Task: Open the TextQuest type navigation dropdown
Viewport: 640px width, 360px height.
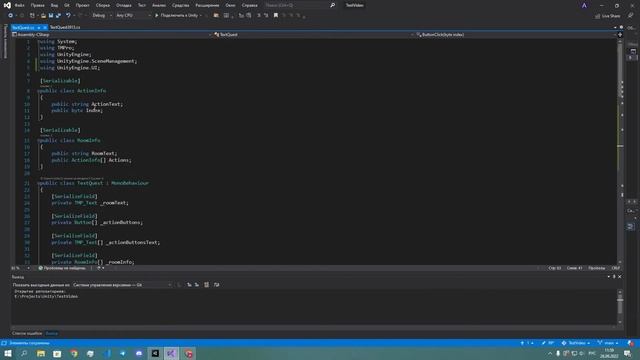Action: coord(313,35)
